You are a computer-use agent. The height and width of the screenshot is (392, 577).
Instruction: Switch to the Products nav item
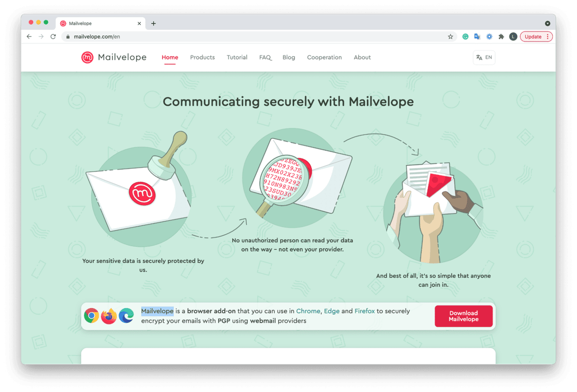point(203,57)
